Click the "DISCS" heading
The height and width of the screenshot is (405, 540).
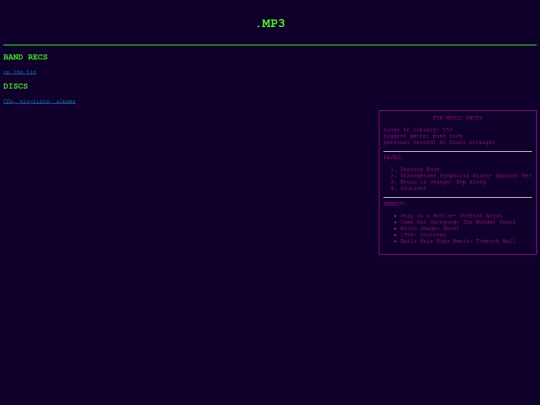coord(15,86)
